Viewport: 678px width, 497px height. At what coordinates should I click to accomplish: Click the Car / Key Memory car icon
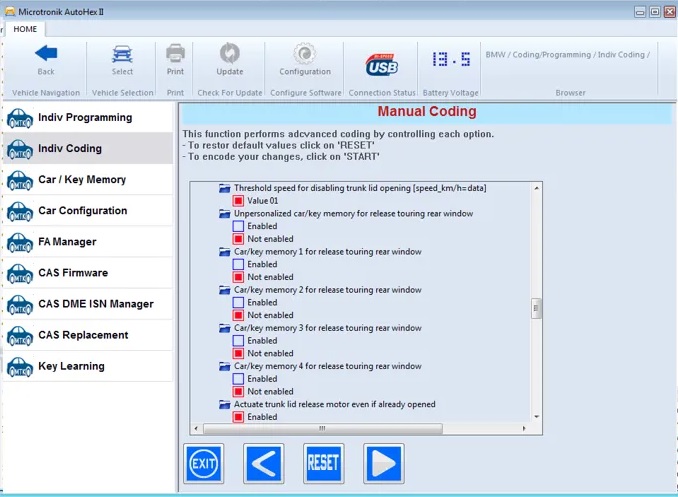(20, 180)
